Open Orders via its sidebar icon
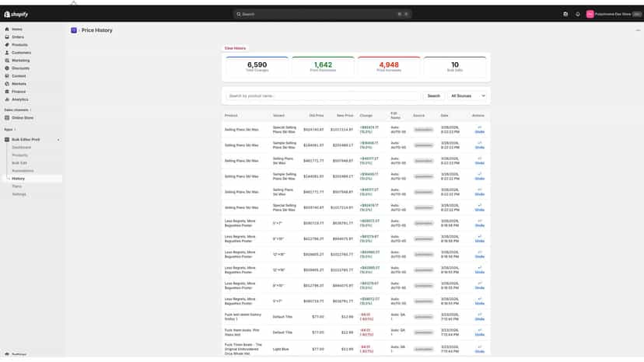 (x=7, y=37)
